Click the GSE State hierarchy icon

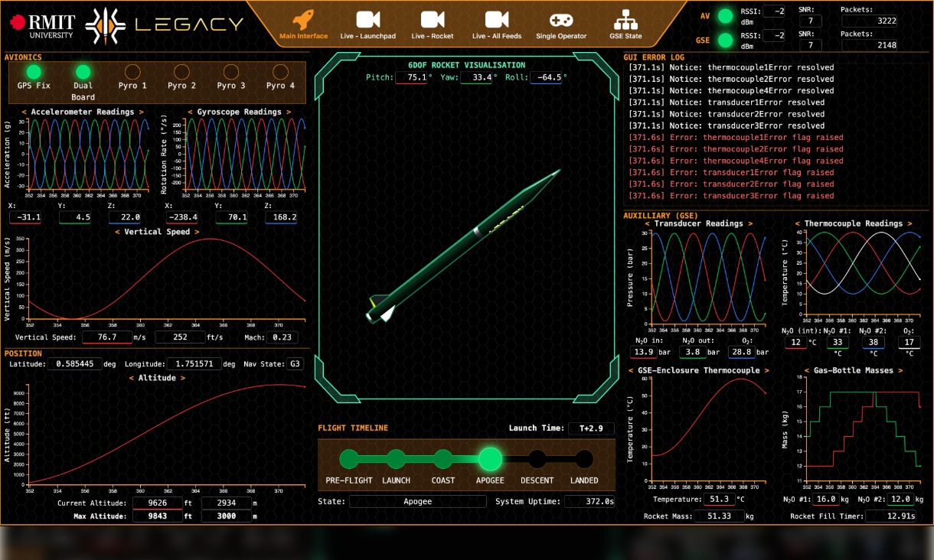[x=625, y=19]
